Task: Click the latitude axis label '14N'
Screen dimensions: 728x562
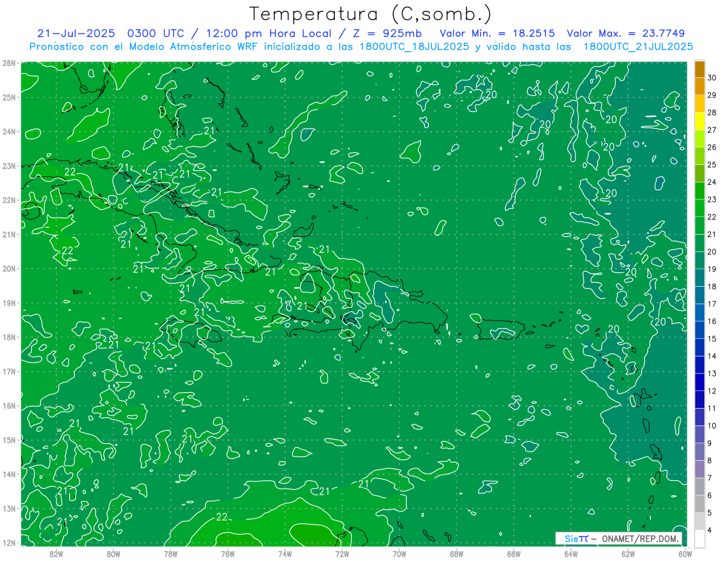Action: pos(8,474)
